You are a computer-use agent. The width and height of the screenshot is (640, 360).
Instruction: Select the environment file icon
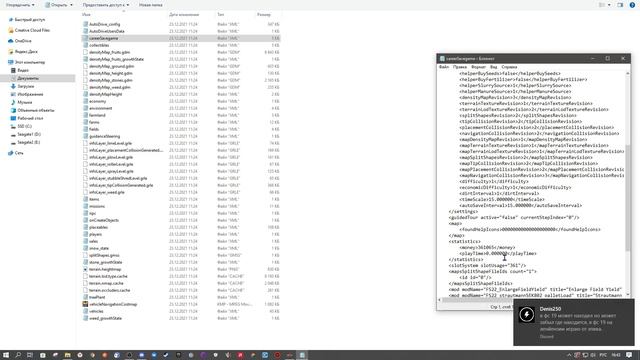pos(85,108)
